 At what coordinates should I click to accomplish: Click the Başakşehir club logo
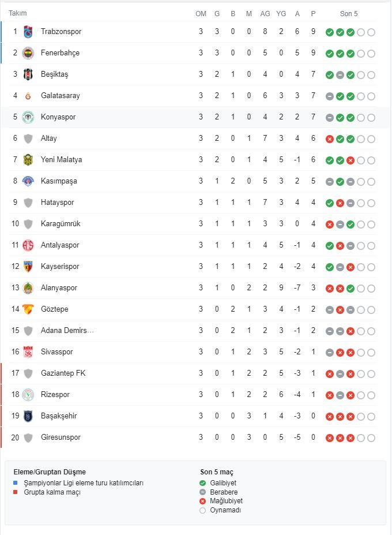click(x=28, y=416)
